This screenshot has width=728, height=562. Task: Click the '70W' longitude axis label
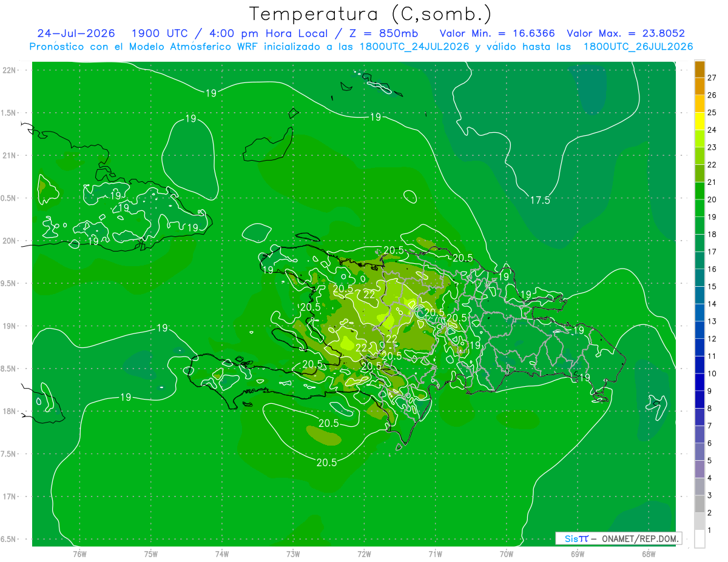[506, 554]
